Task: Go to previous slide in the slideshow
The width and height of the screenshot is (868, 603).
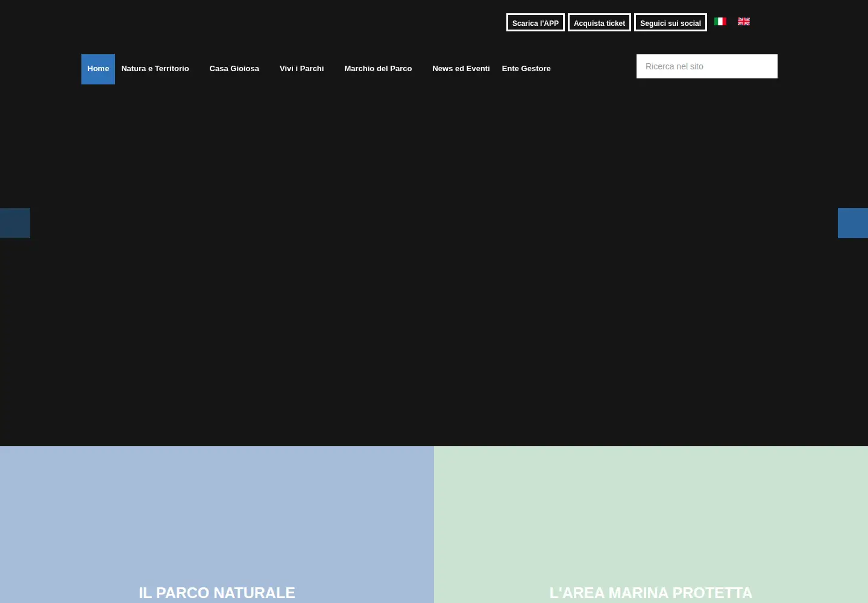Action: [15, 223]
